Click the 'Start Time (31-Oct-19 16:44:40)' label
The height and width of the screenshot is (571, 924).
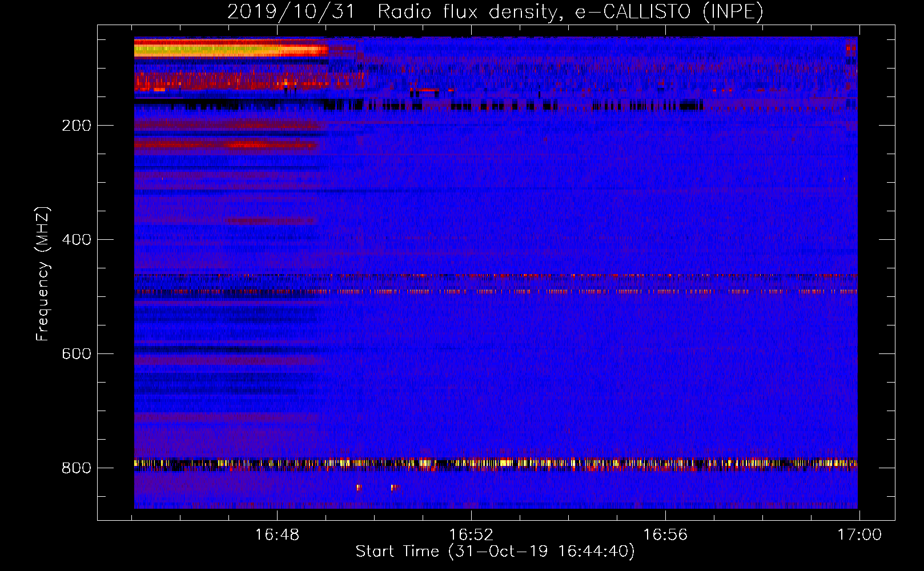pos(495,552)
